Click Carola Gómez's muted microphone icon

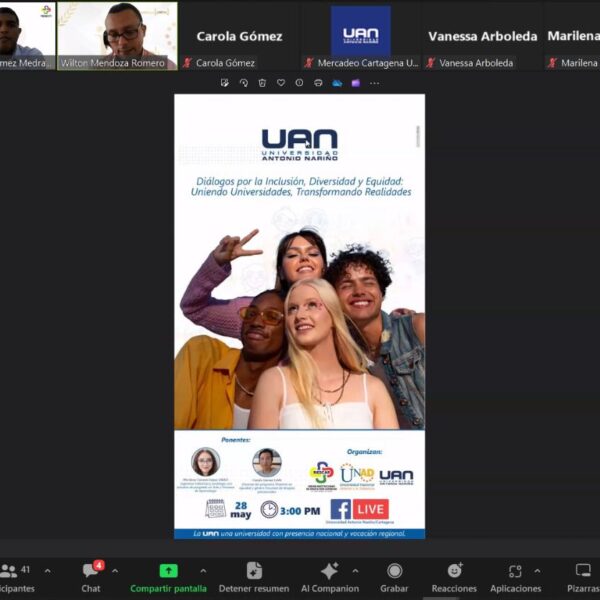tap(187, 63)
